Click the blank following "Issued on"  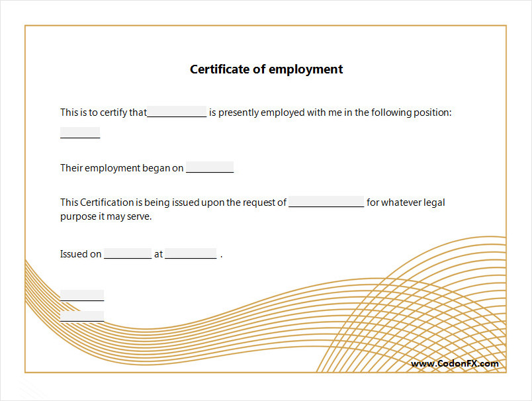click(x=128, y=254)
